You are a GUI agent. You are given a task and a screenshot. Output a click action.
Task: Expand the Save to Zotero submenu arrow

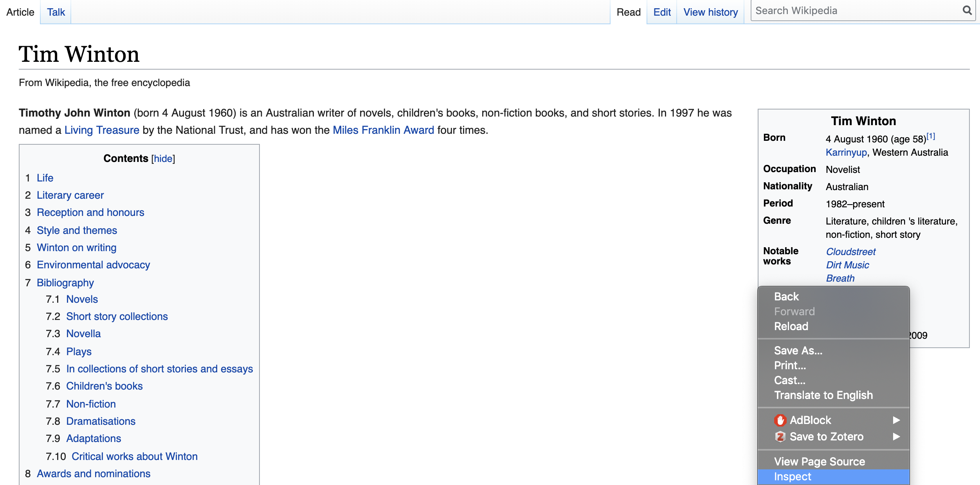coord(896,436)
